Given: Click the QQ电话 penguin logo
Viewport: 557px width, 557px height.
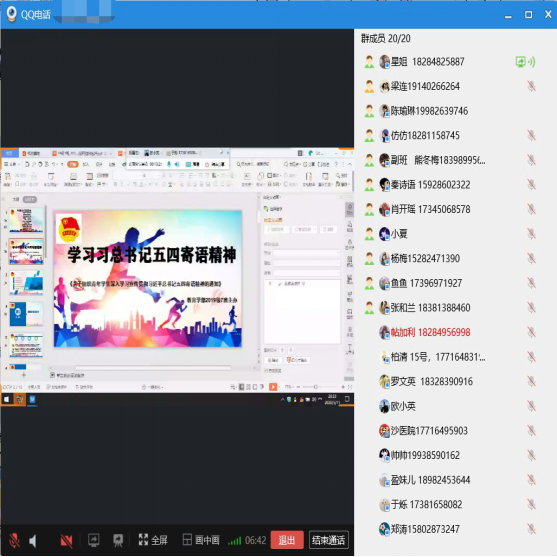Looking at the screenshot, I should [12, 14].
